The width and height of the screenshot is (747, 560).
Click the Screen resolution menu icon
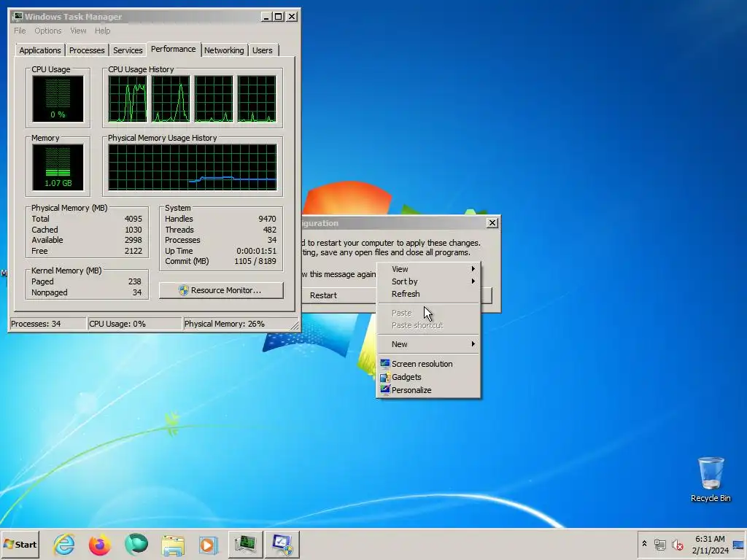(x=385, y=363)
